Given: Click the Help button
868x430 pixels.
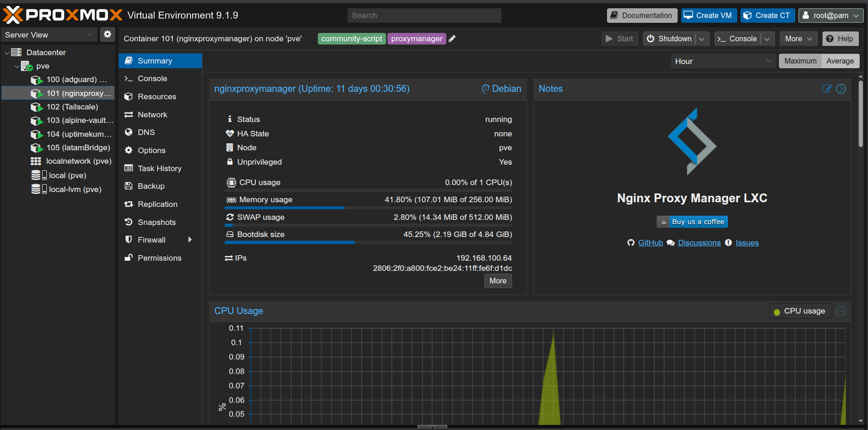Looking at the screenshot, I should coord(840,39).
